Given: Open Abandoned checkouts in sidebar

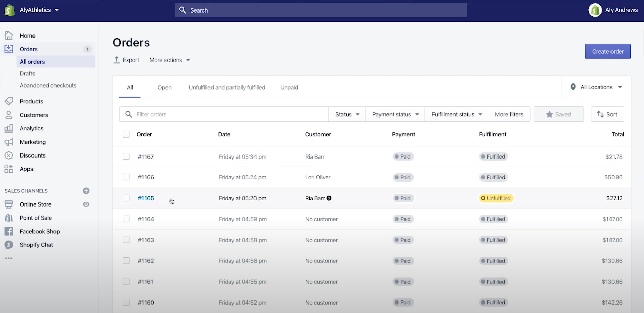Looking at the screenshot, I should click(48, 85).
